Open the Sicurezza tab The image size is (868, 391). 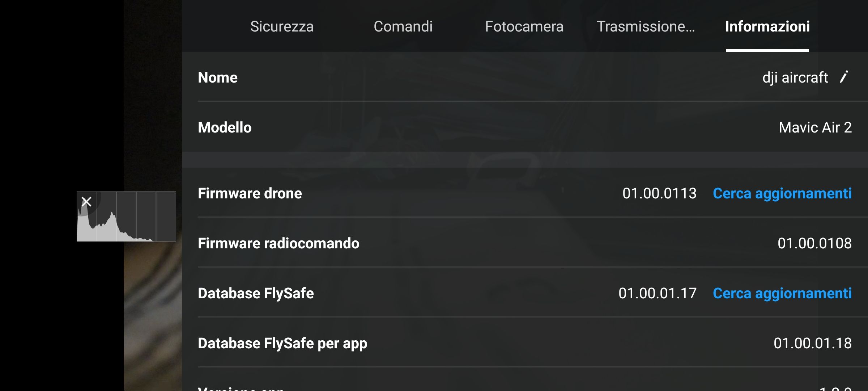(x=282, y=26)
